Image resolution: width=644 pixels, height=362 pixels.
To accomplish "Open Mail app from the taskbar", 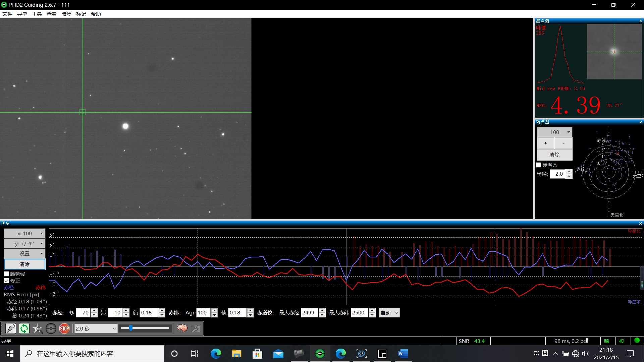I will tap(278, 354).
